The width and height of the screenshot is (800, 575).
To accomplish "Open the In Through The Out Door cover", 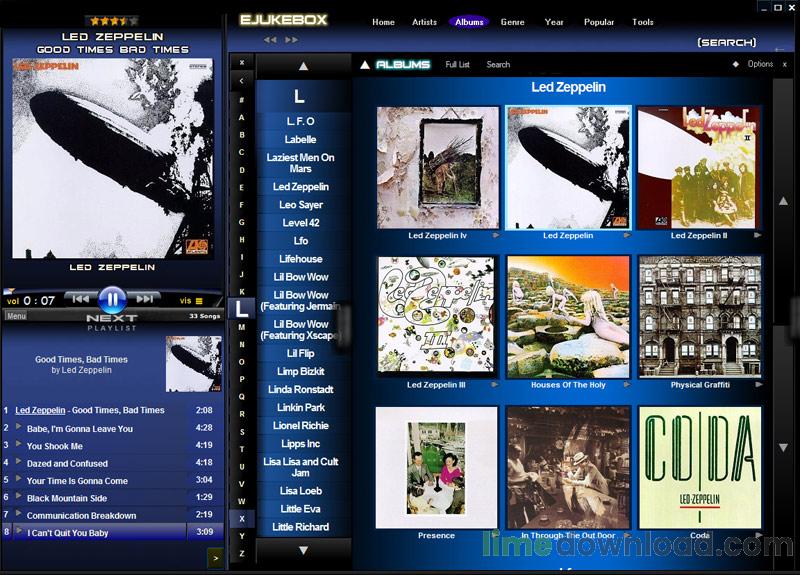I will (x=568, y=467).
